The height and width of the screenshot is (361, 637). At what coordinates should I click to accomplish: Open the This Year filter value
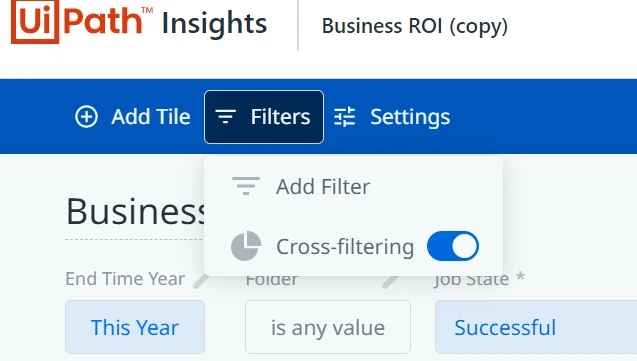[135, 327]
